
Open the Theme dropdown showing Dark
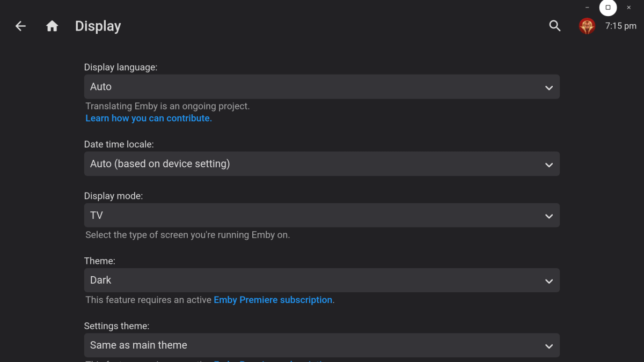click(322, 280)
